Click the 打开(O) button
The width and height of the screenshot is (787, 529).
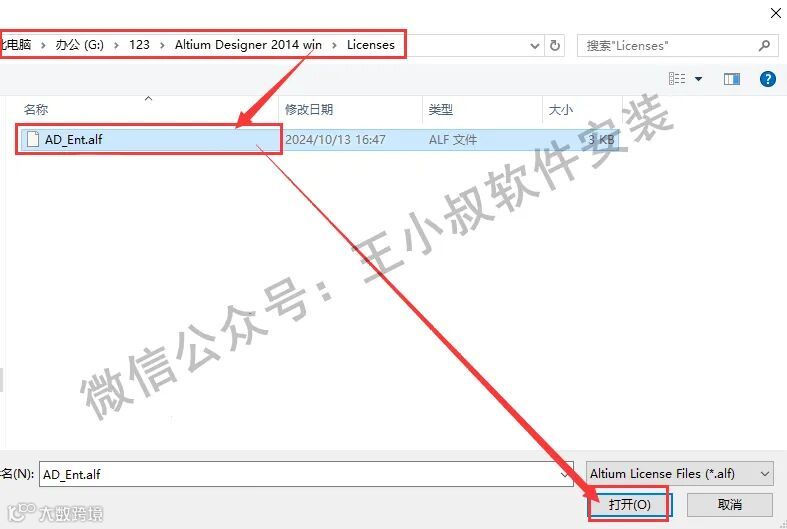click(629, 504)
